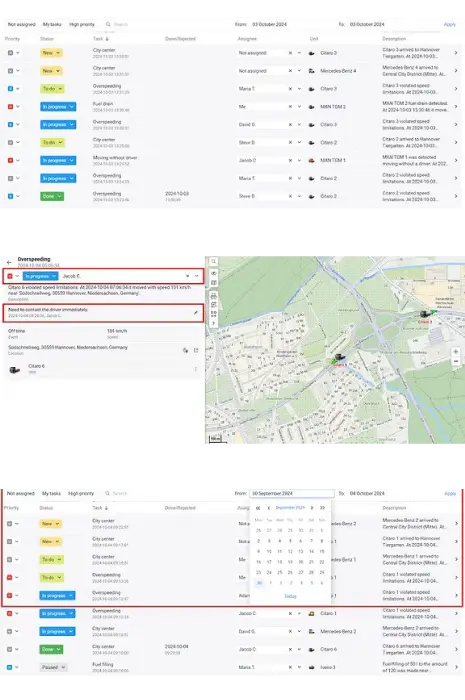The width and height of the screenshot is (465, 700).
Task: Toggle My tasks filter beside 30 September date field
Action: click(x=51, y=493)
